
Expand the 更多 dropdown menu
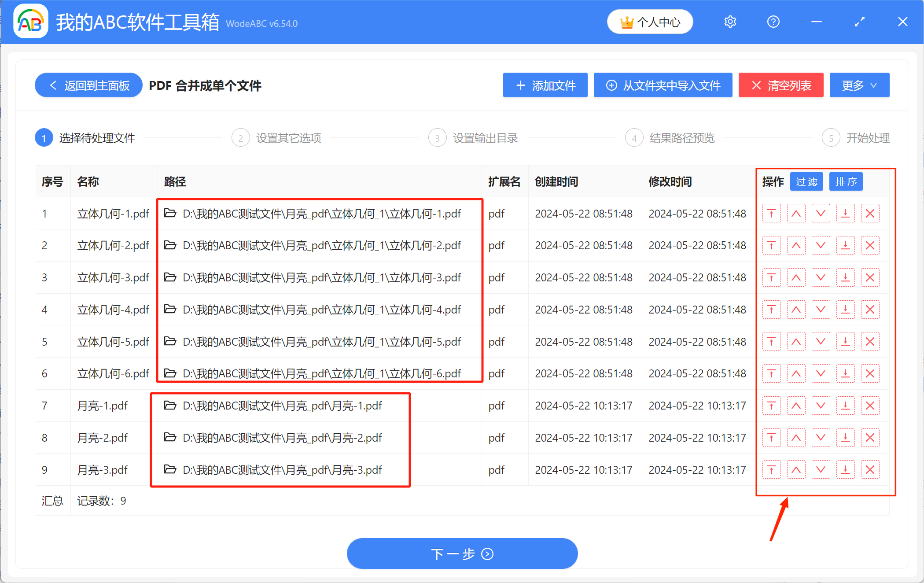(x=859, y=85)
